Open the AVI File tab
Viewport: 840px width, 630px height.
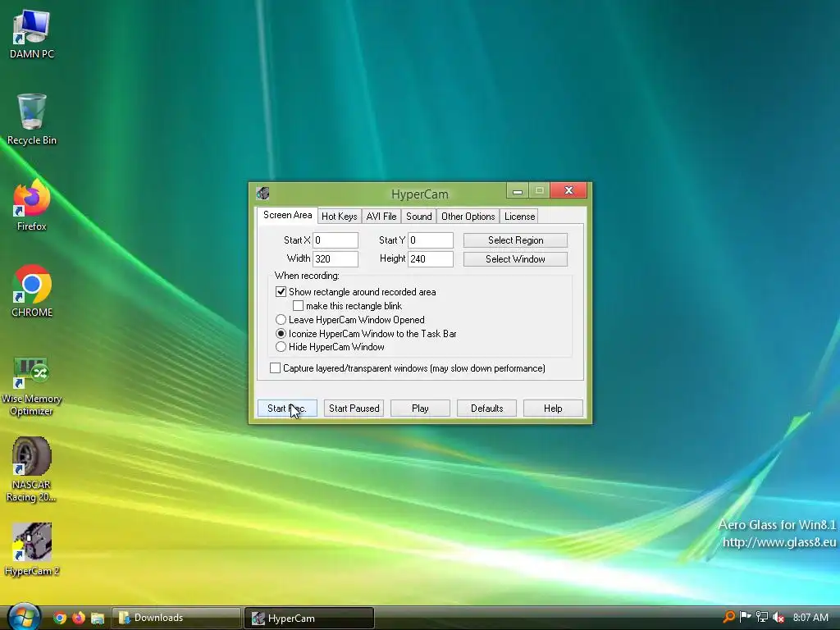click(x=381, y=217)
